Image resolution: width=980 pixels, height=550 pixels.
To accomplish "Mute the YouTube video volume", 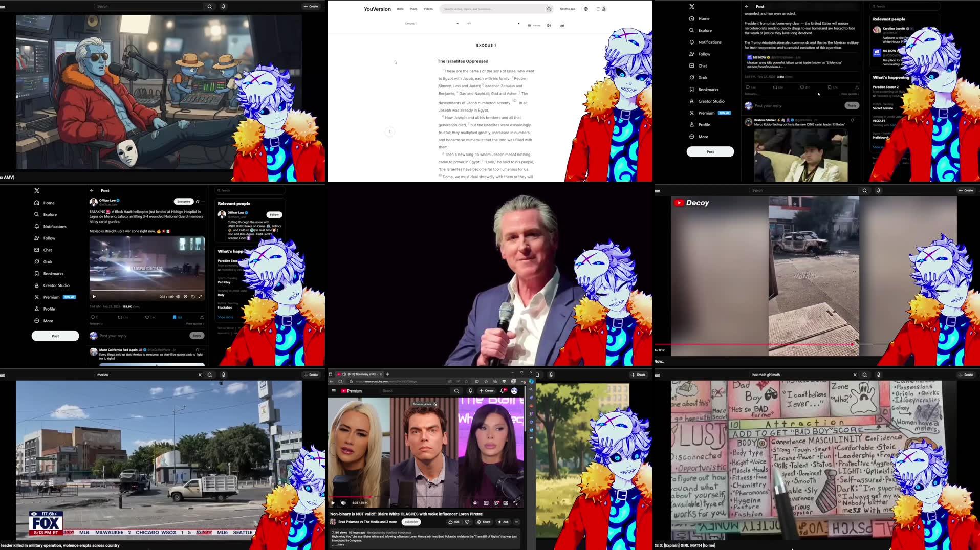I will [343, 503].
